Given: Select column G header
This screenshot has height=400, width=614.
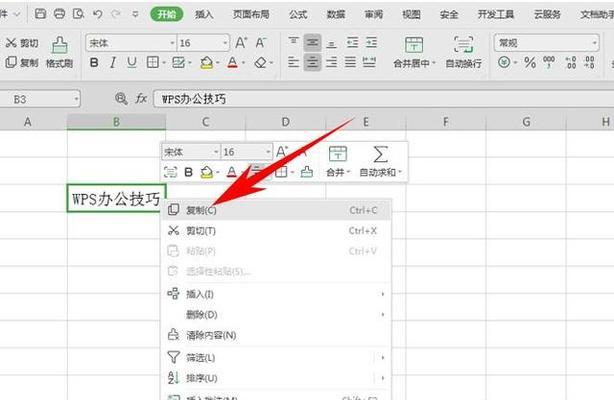Looking at the screenshot, I should point(526,122).
